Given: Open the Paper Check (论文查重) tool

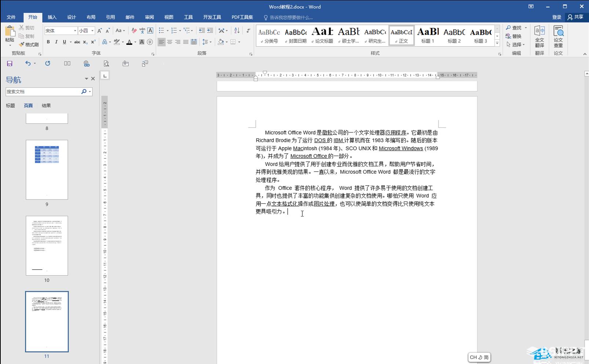Looking at the screenshot, I should tap(558, 37).
